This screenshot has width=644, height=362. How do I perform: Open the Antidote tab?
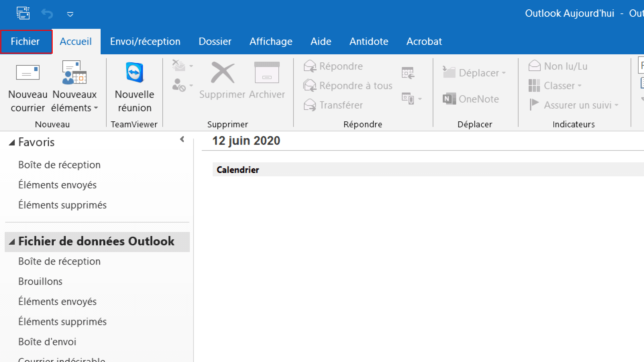tap(369, 42)
